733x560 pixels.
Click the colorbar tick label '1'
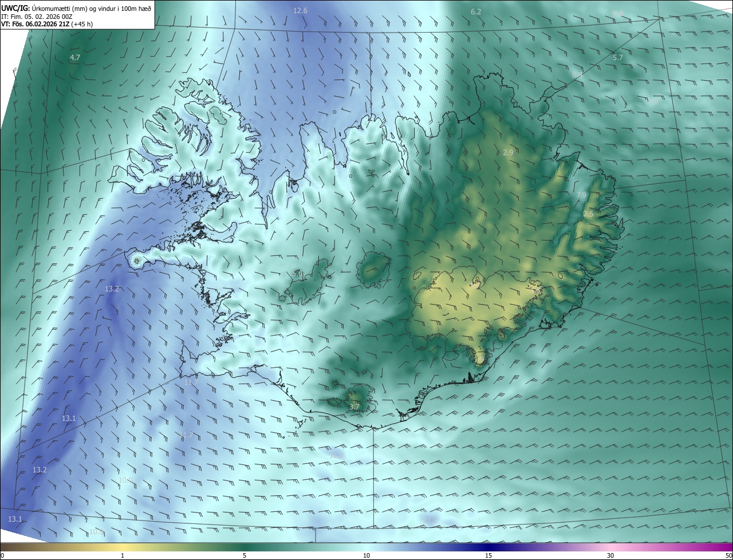click(x=123, y=555)
